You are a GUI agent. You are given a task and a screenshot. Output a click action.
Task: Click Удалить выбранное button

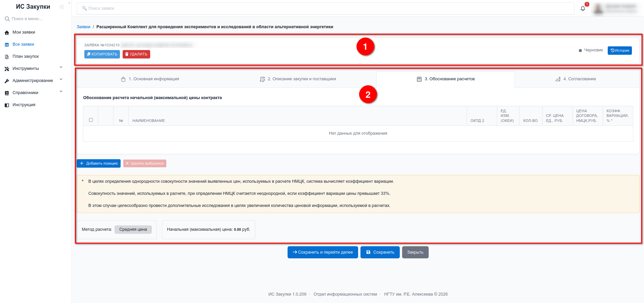coord(145,164)
